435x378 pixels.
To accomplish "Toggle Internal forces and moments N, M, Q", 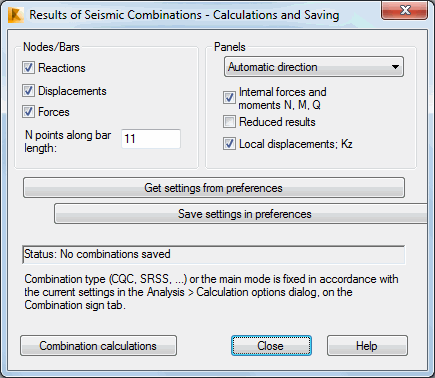I will point(229,98).
